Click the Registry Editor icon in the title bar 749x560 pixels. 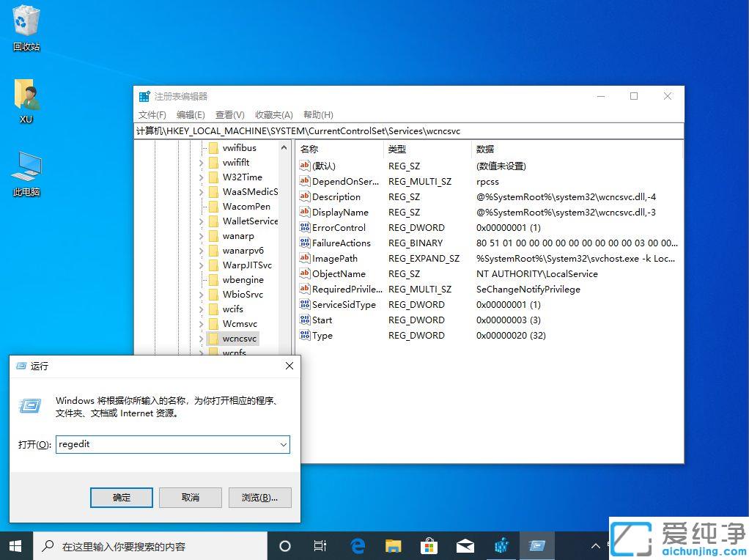click(x=144, y=95)
